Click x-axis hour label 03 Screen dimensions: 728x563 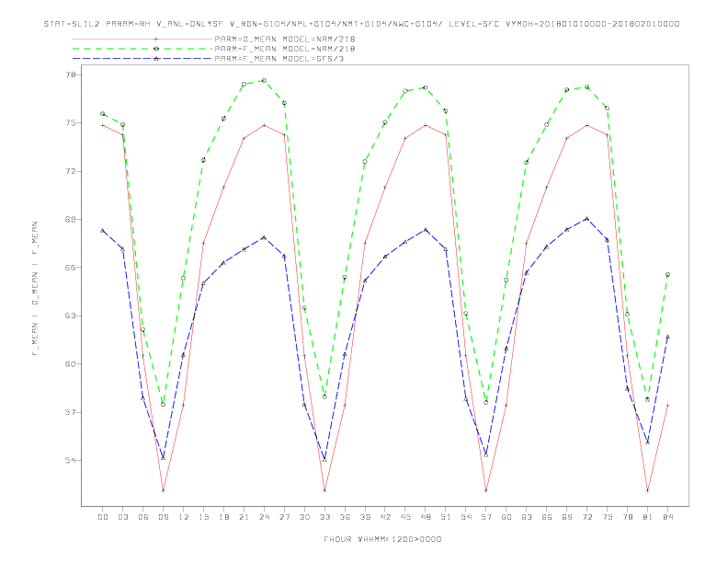pyautogui.click(x=122, y=517)
